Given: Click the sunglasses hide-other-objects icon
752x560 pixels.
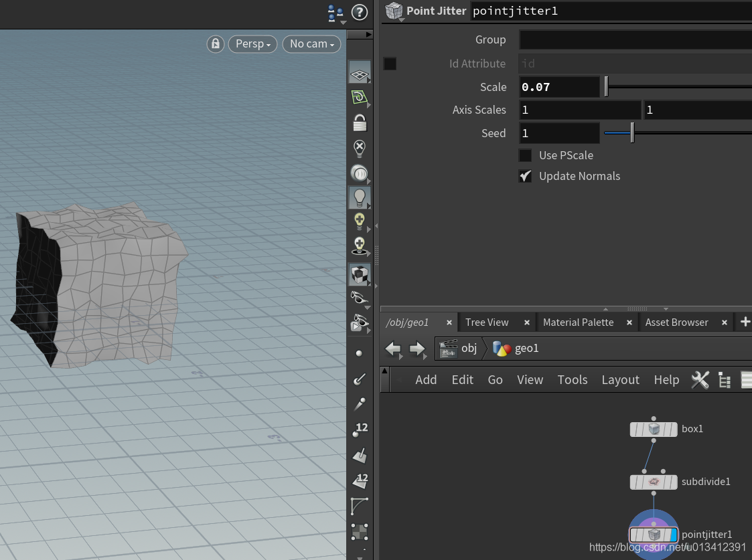Looking at the screenshot, I should [x=359, y=298].
